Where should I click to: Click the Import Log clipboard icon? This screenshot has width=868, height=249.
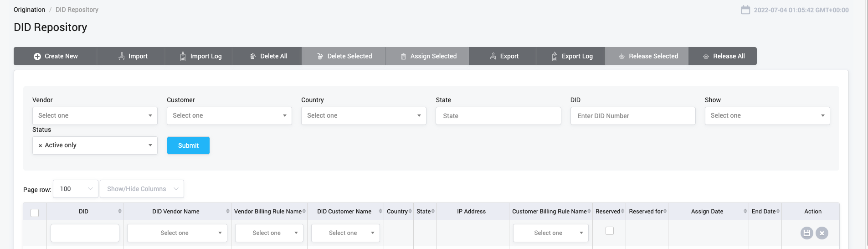click(x=183, y=57)
